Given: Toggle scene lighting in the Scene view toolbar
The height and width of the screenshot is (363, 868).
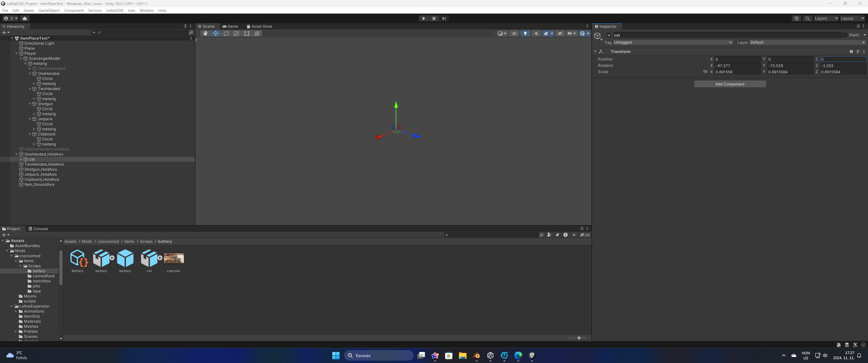Looking at the screenshot, I should (525, 33).
